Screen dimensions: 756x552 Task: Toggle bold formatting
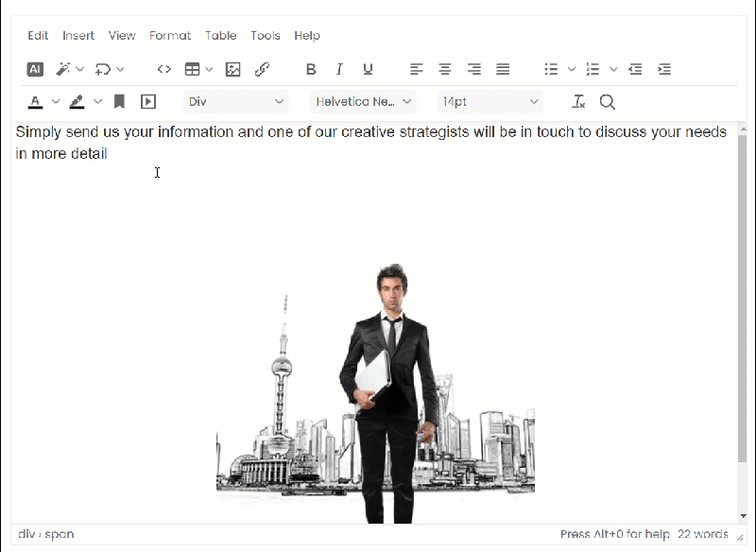click(311, 69)
